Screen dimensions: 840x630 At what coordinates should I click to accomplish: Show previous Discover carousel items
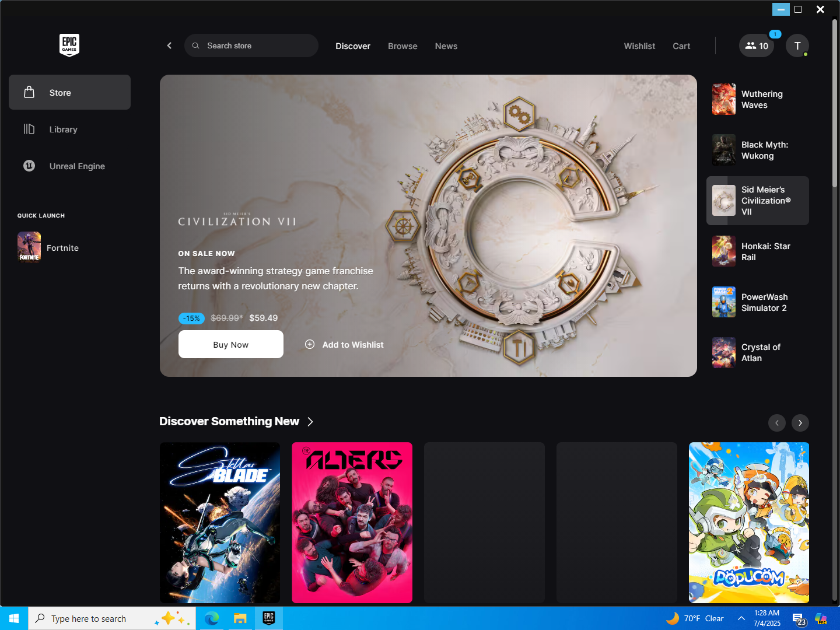click(x=777, y=423)
